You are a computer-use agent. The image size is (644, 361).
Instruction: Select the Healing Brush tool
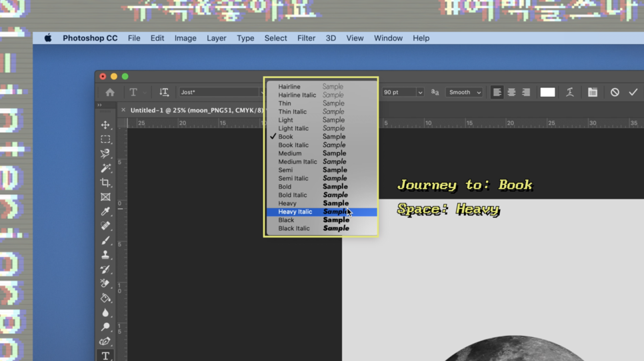click(105, 226)
